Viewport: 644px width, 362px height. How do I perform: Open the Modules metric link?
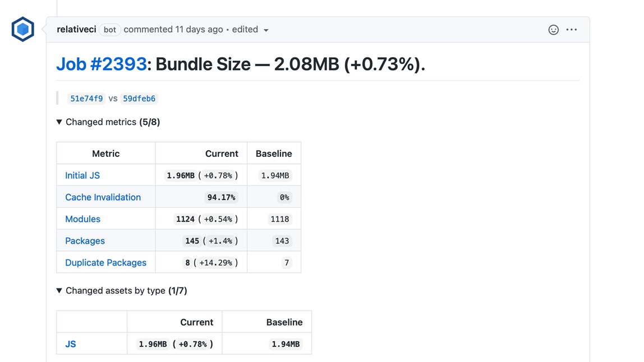(x=82, y=219)
